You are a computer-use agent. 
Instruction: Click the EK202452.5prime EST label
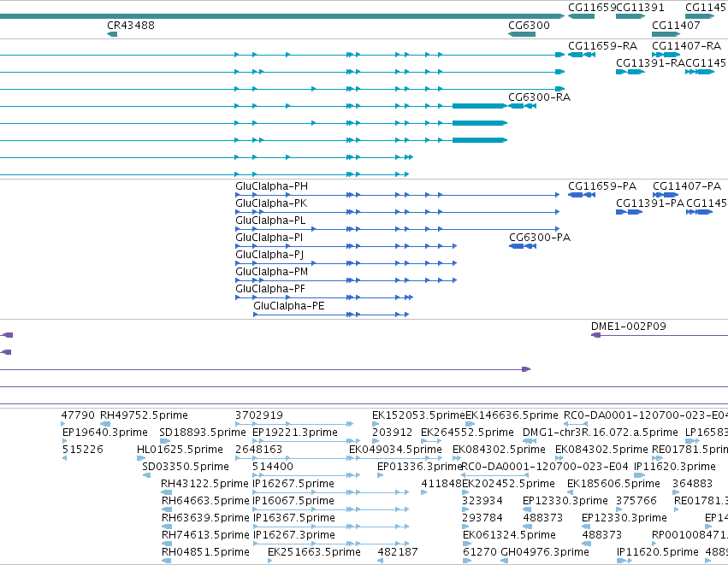click(508, 484)
